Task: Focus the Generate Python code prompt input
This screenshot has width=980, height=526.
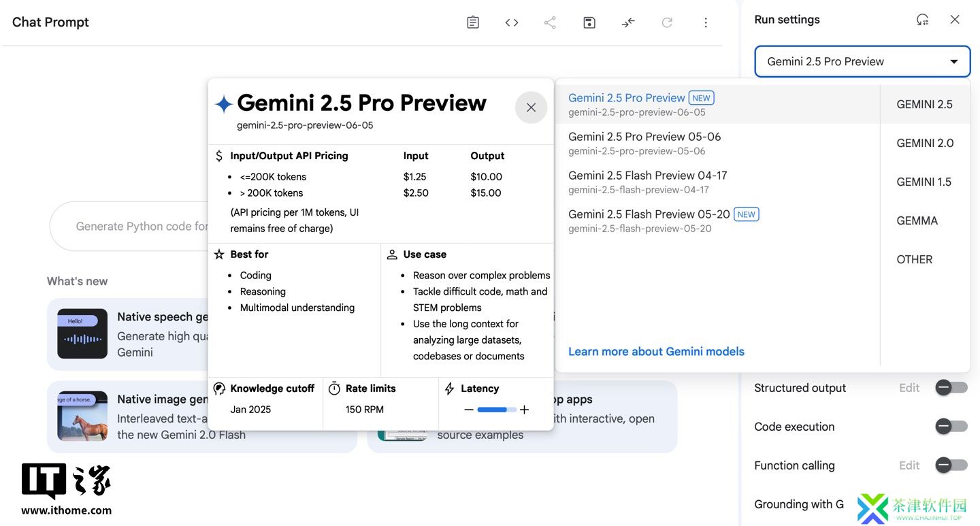Action: point(129,226)
